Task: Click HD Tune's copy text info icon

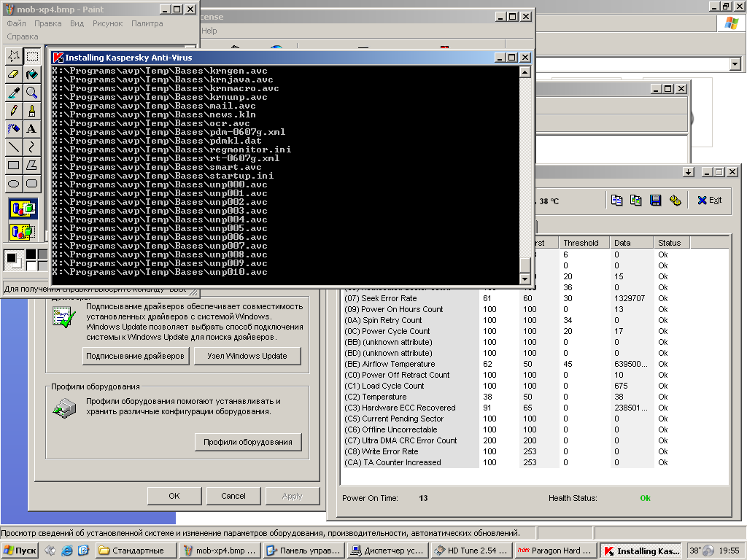Action: 617,201
